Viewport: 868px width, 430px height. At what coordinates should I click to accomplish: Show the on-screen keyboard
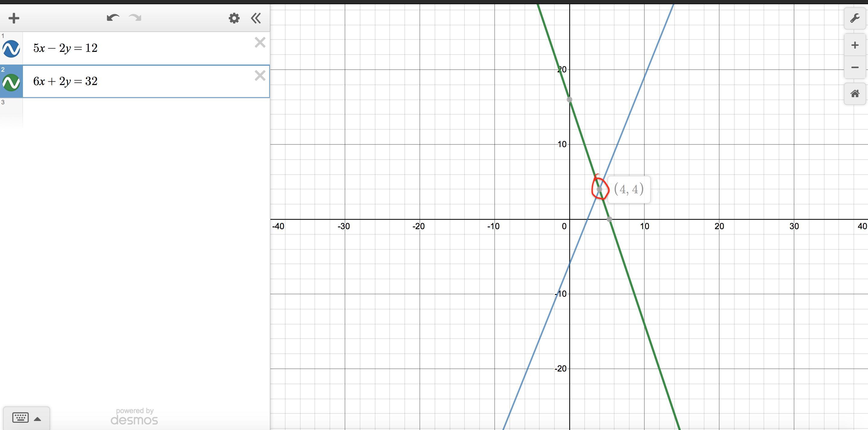21,418
